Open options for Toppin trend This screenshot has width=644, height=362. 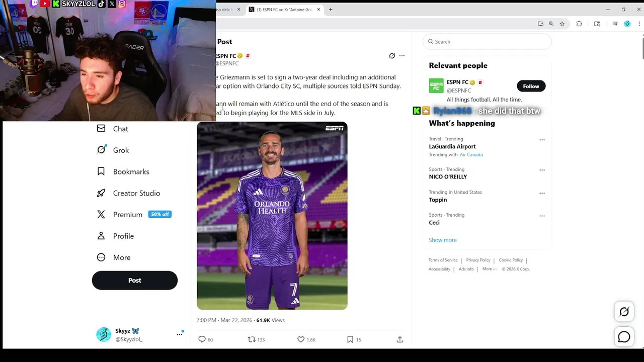tap(542, 193)
